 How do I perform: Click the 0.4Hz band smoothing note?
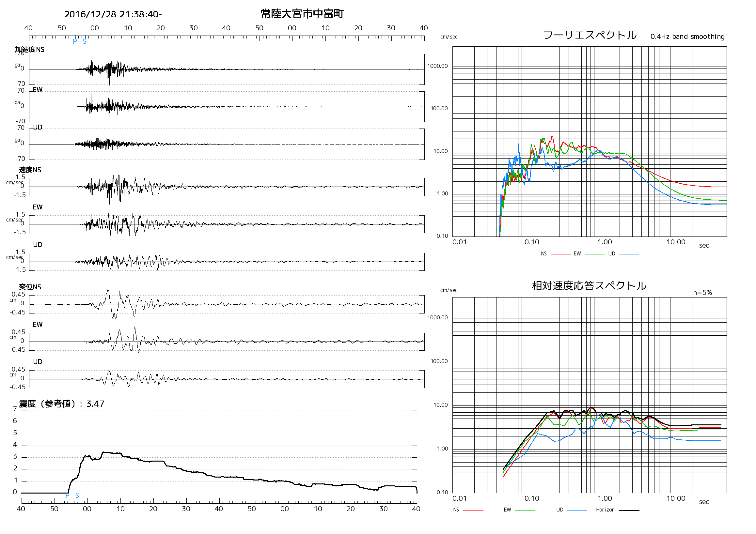point(687,37)
